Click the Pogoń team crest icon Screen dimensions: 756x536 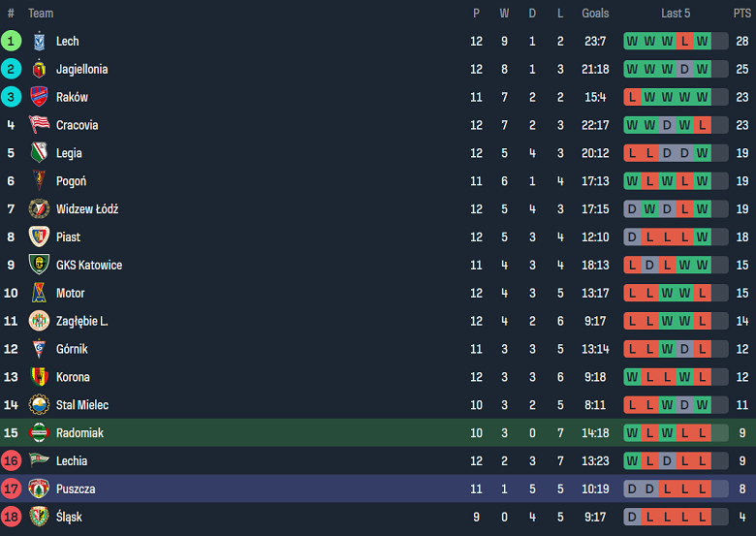39,181
